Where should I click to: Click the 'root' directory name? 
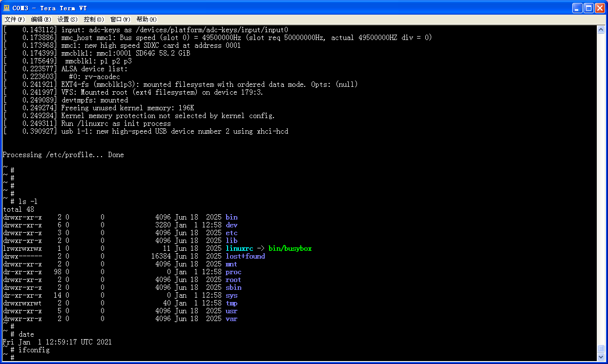233,280
